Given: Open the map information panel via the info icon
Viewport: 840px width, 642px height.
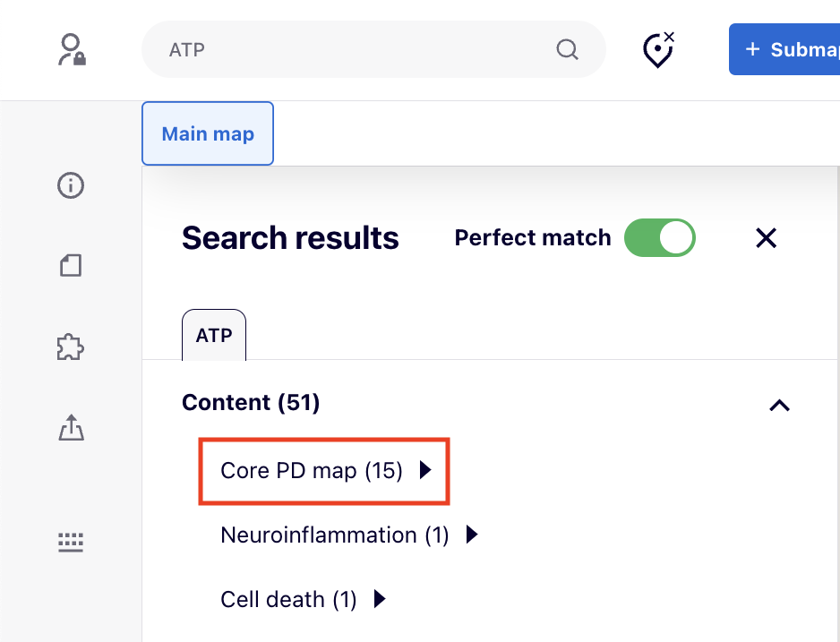Looking at the screenshot, I should (70, 185).
